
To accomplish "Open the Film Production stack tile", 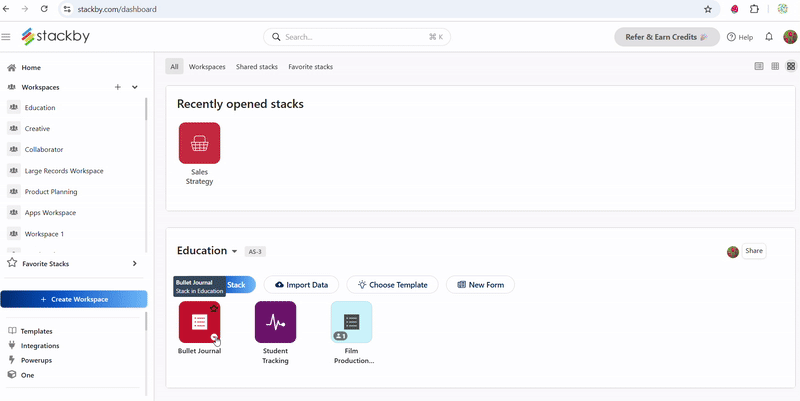I will [352, 322].
